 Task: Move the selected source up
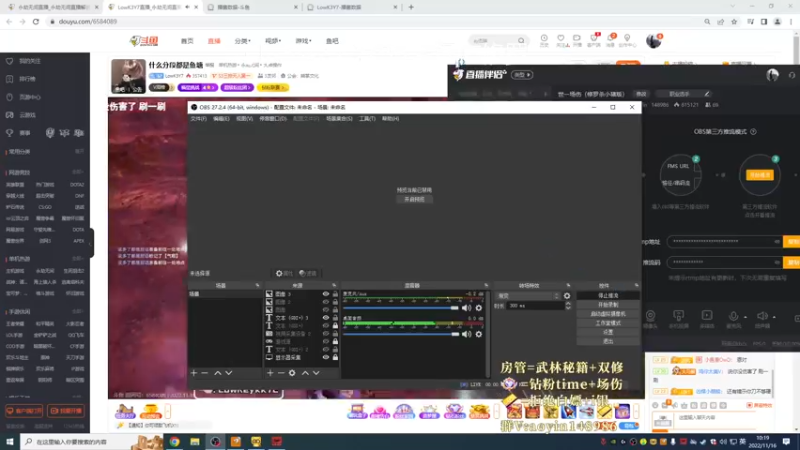pyautogui.click(x=305, y=373)
